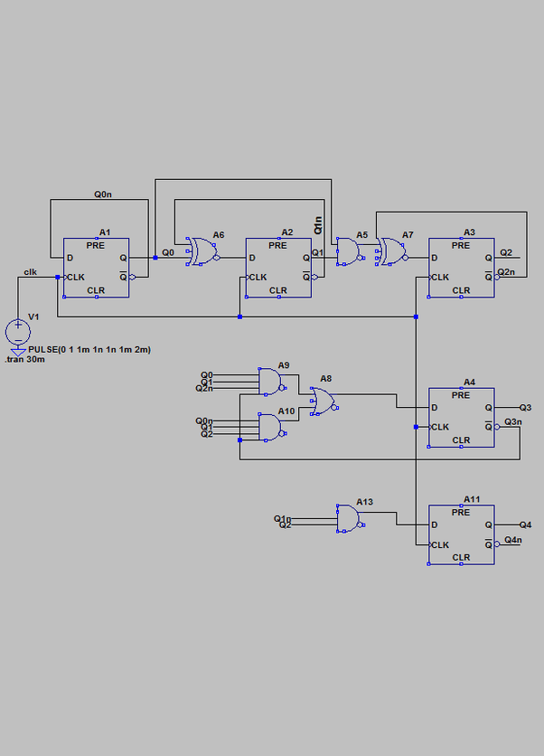Image resolution: width=544 pixels, height=756 pixels.
Task: Click the Q2 net label at A3 output
Action: tap(506, 252)
